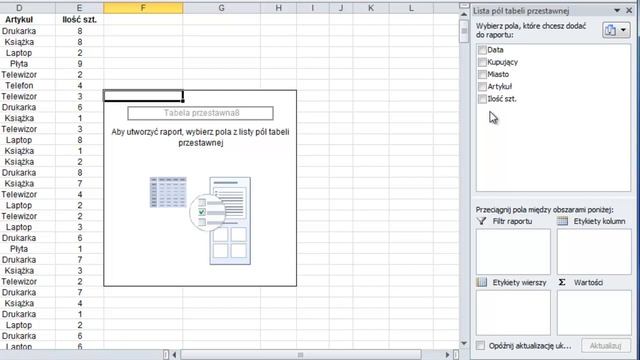This screenshot has width=640, height=360.
Task: Click the Data field label
Action: (x=496, y=50)
